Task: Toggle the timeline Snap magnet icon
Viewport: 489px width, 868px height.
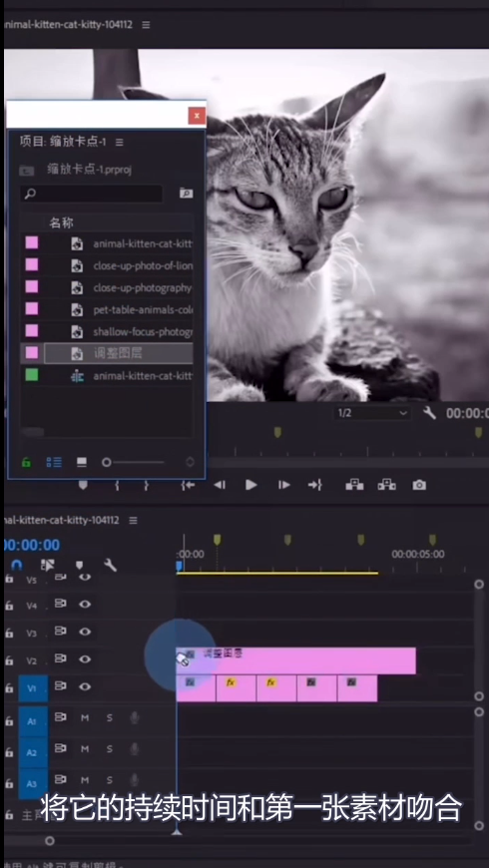Action: point(17,565)
